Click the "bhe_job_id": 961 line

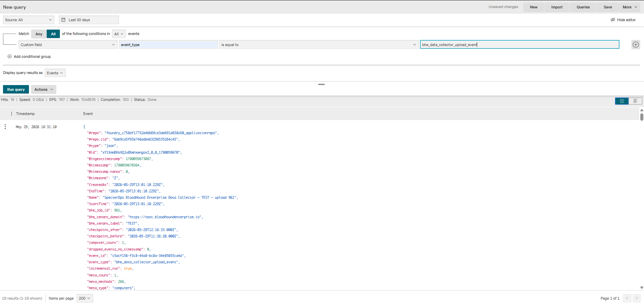pos(104,210)
